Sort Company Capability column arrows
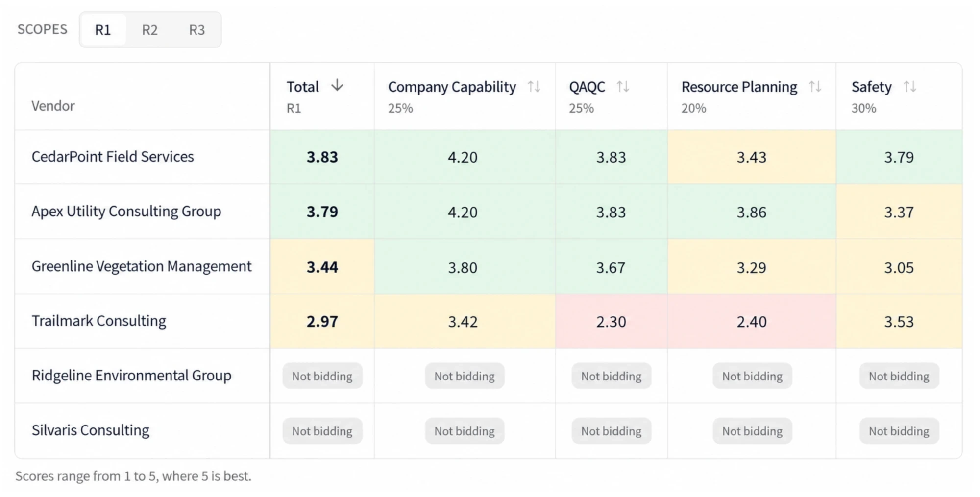 click(534, 87)
